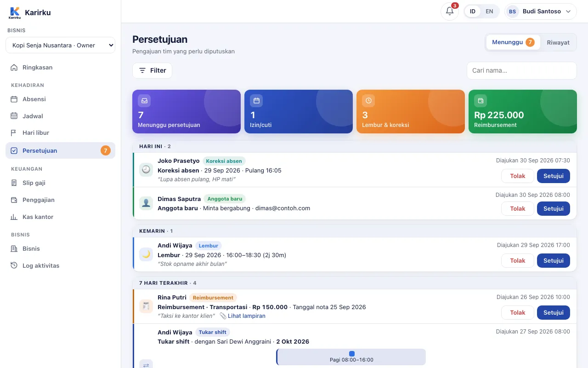Image resolution: width=588 pixels, height=368 pixels.
Task: Open Kas kantor in the sidebar
Action: 60,217
